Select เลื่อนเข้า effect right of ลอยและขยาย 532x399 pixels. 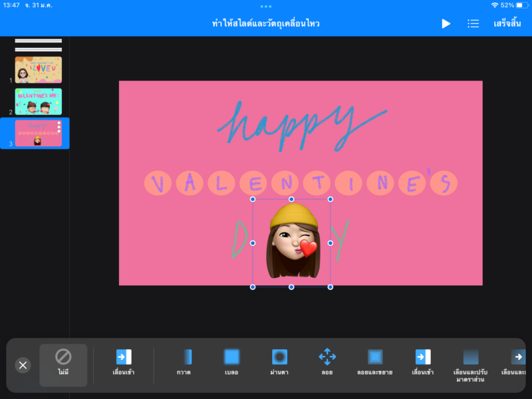[x=423, y=362]
